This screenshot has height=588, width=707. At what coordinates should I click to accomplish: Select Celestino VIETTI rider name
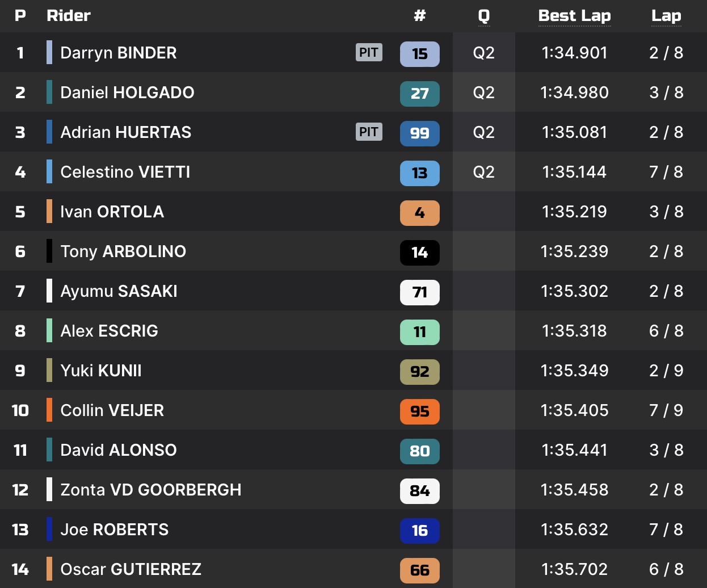coord(125,172)
